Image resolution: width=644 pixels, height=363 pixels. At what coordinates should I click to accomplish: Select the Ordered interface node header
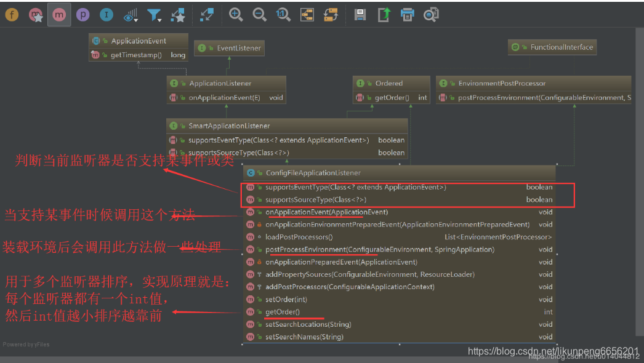point(392,83)
